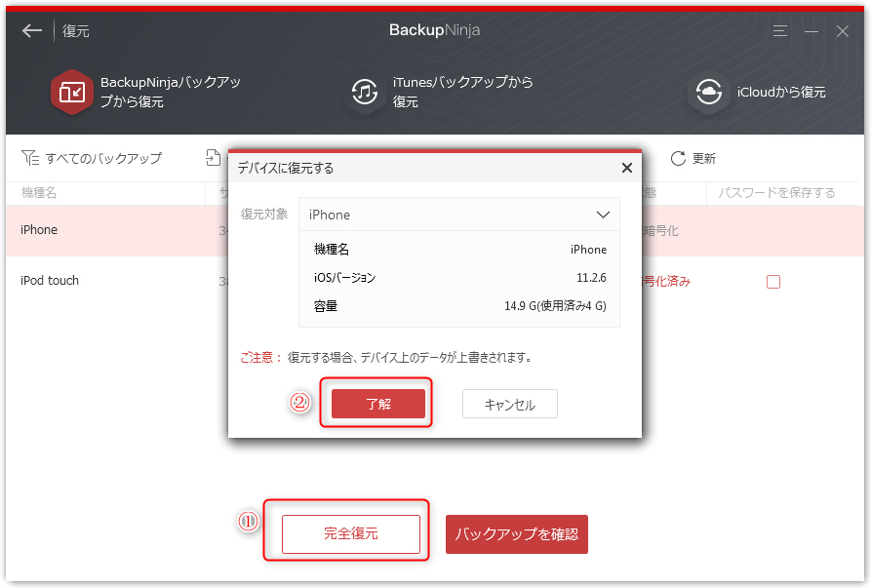Click すべてのバックアップ filter label
The height and width of the screenshot is (588, 871).
(x=103, y=158)
